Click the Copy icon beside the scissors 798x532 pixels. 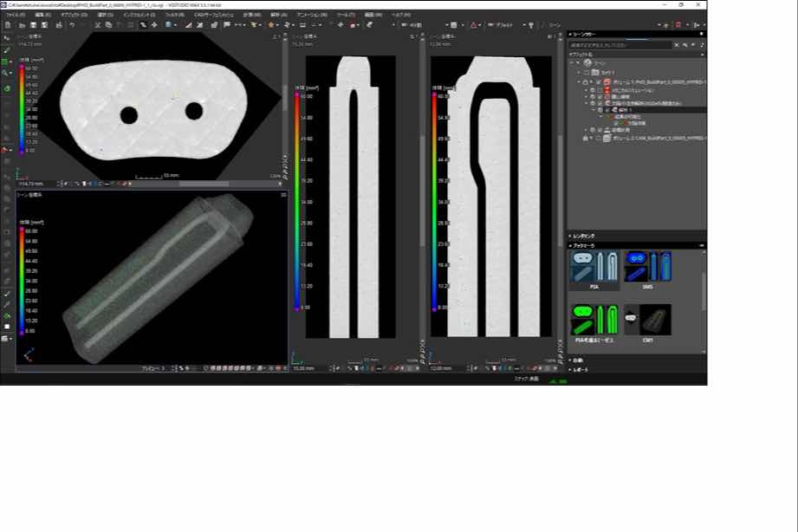(x=109, y=25)
